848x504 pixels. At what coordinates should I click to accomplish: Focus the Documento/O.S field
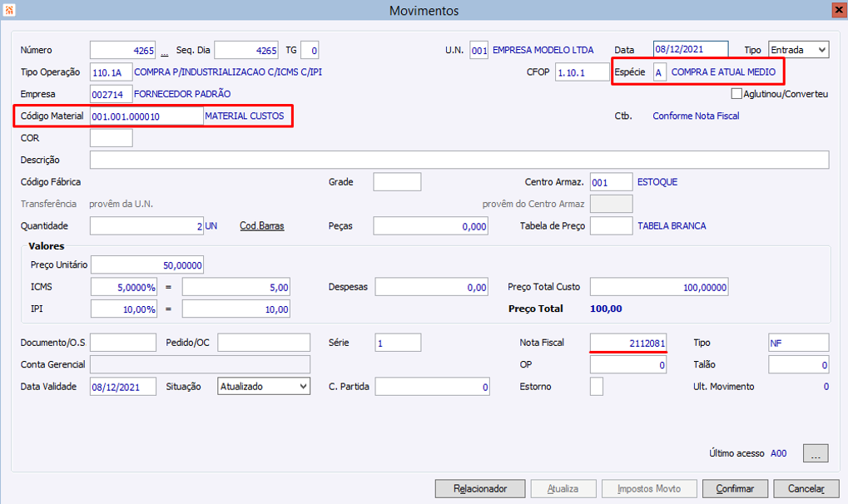pos(123,343)
